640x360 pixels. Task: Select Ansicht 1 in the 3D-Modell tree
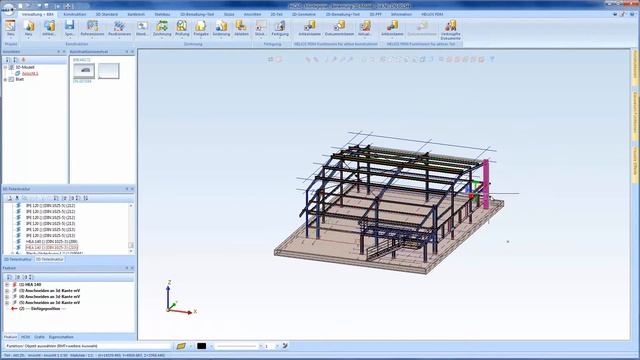30,73
